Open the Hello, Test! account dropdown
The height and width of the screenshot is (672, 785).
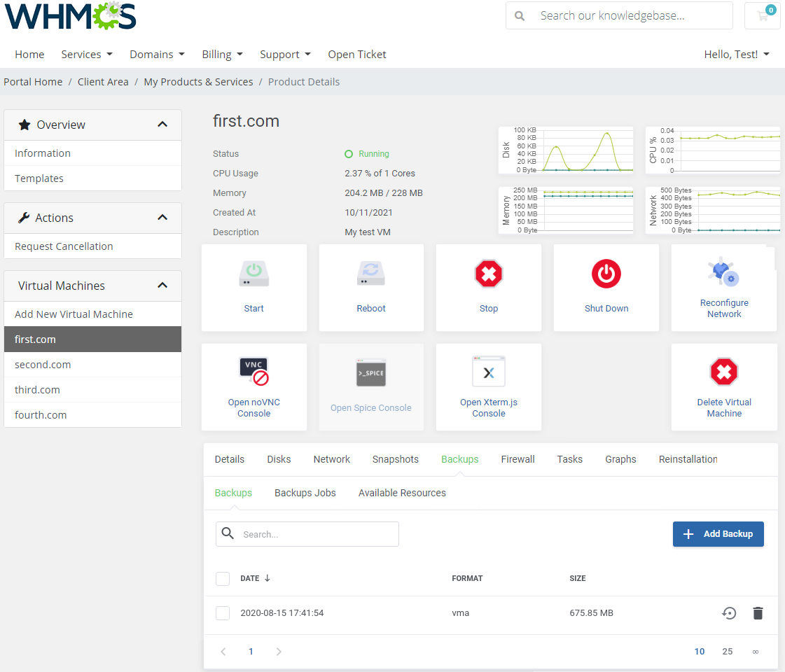click(737, 54)
